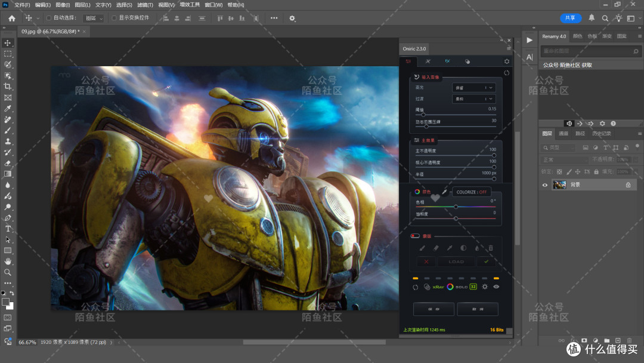Open the options bar gear settings

292,18
